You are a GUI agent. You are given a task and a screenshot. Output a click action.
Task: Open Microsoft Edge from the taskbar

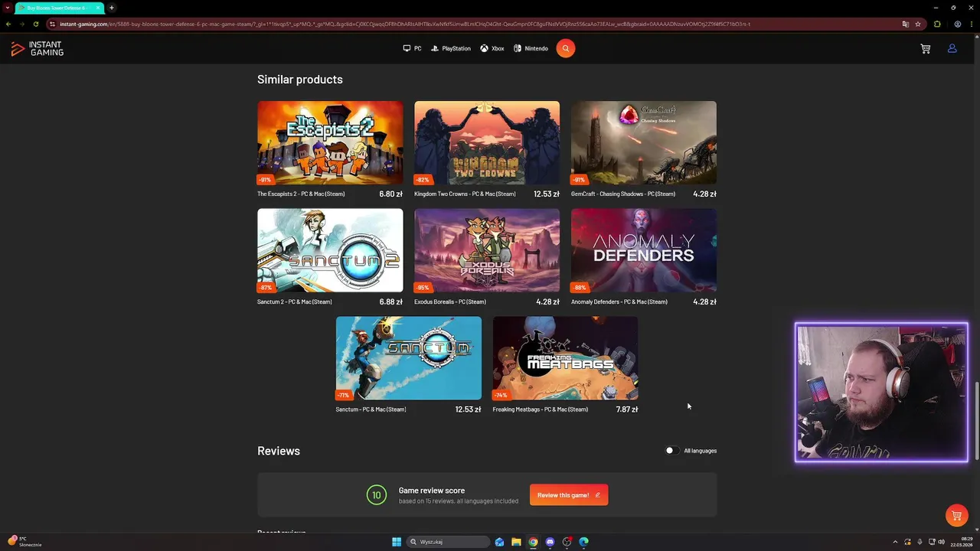tap(583, 542)
